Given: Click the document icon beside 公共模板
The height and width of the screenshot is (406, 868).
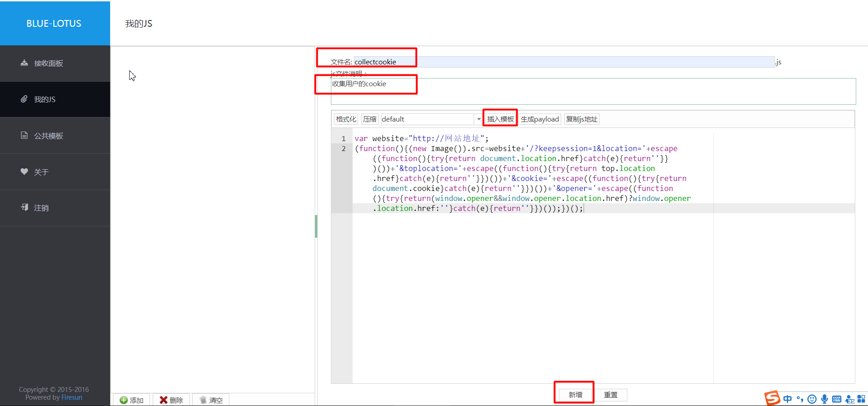Looking at the screenshot, I should tap(24, 135).
